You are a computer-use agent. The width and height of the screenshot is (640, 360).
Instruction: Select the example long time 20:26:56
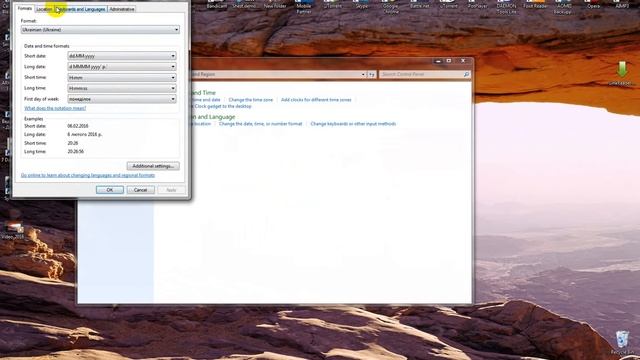76,151
